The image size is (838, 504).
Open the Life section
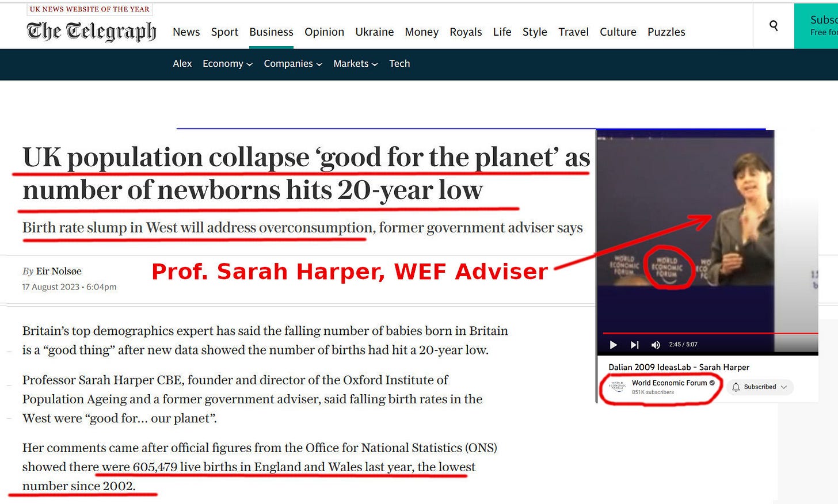tap(502, 32)
